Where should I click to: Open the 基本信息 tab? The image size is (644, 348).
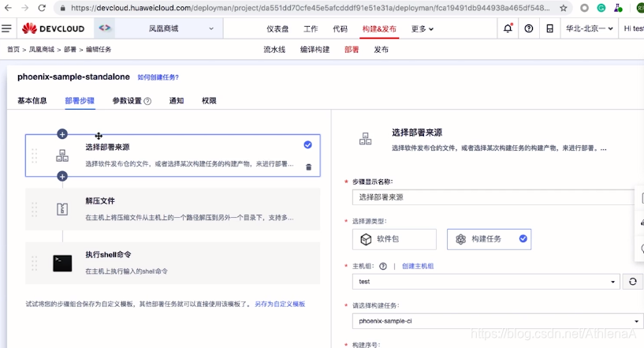(x=32, y=101)
